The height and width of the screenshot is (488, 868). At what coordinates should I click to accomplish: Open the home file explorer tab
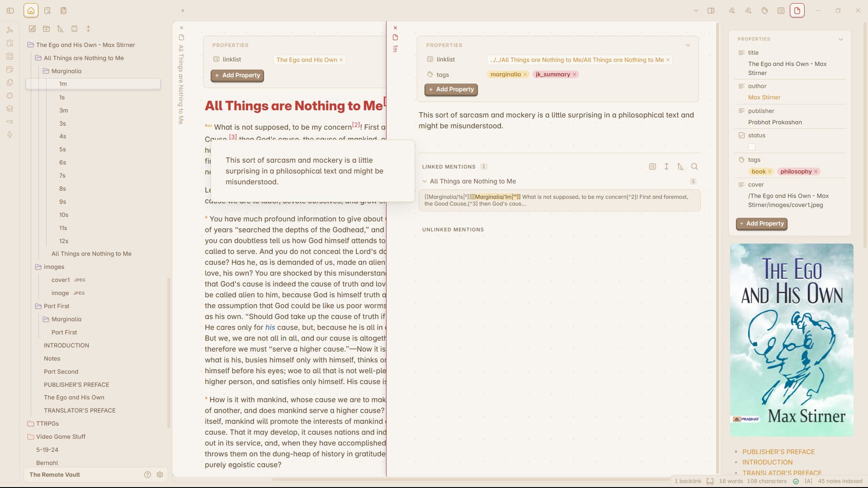click(x=31, y=10)
